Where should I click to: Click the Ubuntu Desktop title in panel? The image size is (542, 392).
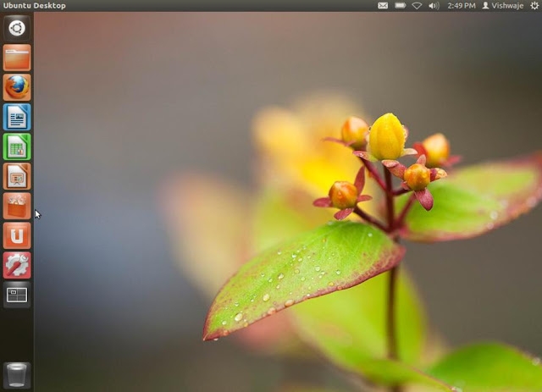coord(34,5)
